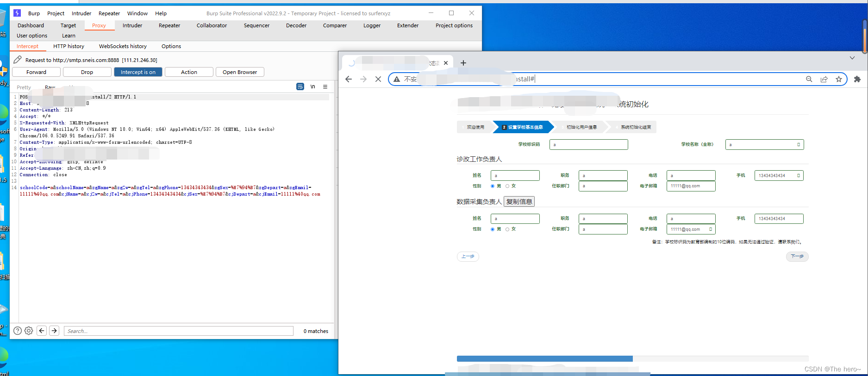Open the Help menu
868x376 pixels.
pyautogui.click(x=161, y=13)
